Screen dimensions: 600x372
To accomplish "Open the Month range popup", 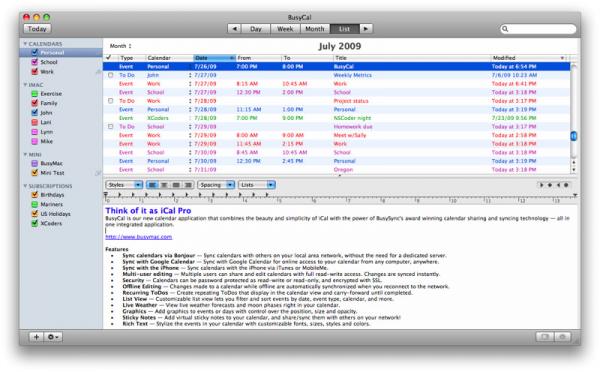I will pyautogui.click(x=121, y=46).
